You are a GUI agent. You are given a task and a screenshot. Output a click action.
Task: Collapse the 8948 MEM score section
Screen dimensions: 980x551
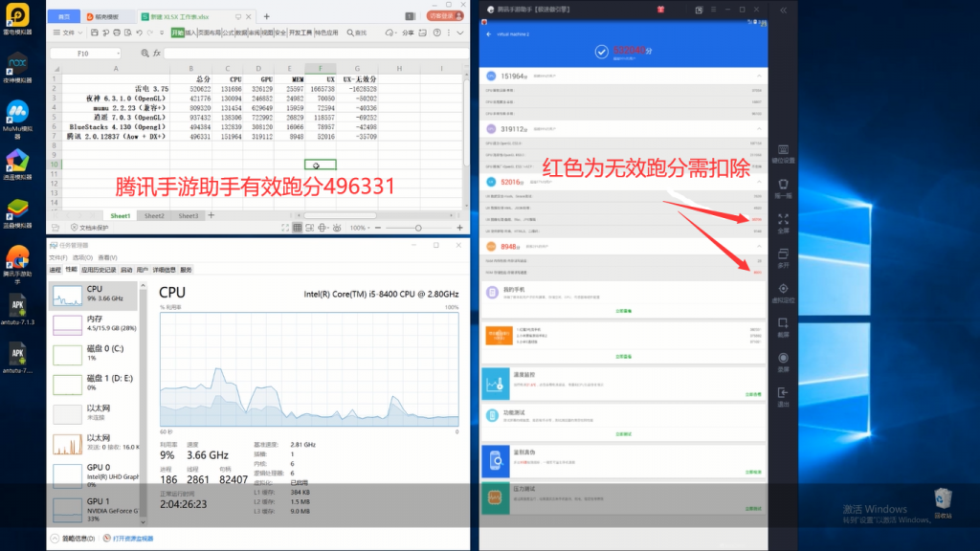point(759,246)
